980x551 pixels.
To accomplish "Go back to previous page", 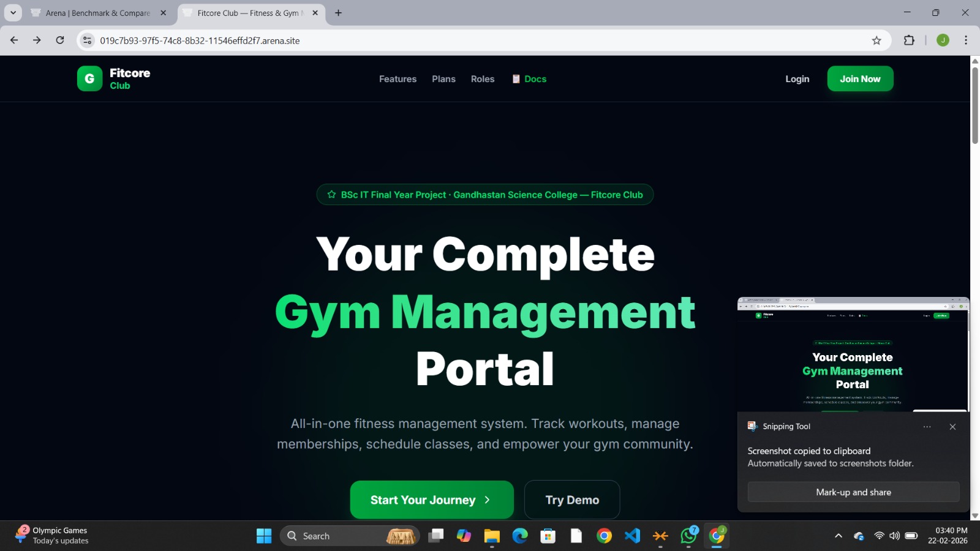I will click(14, 40).
